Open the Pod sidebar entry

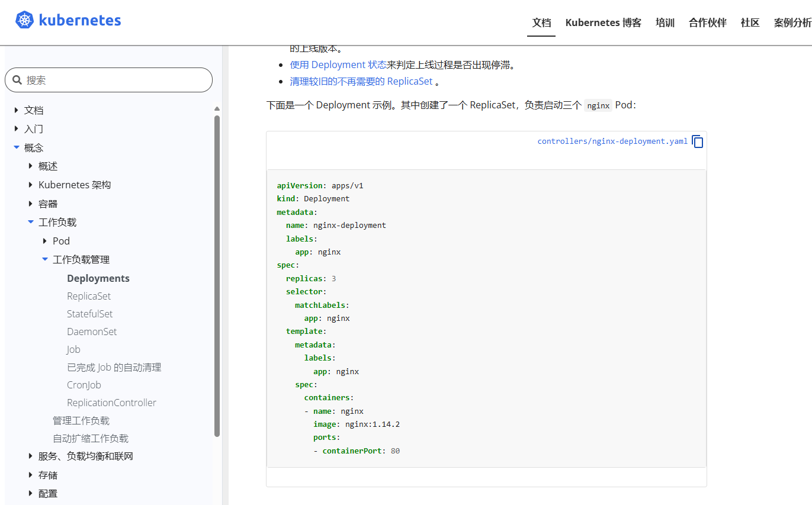pos(61,241)
